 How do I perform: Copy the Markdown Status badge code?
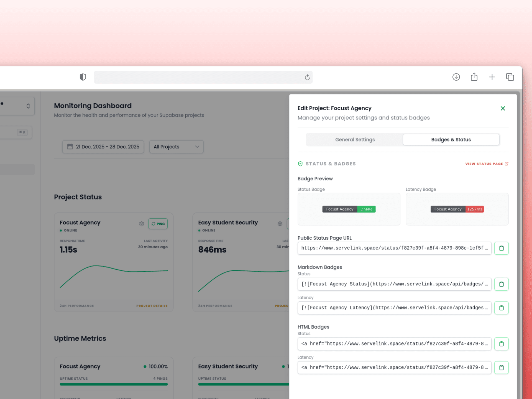point(501,284)
